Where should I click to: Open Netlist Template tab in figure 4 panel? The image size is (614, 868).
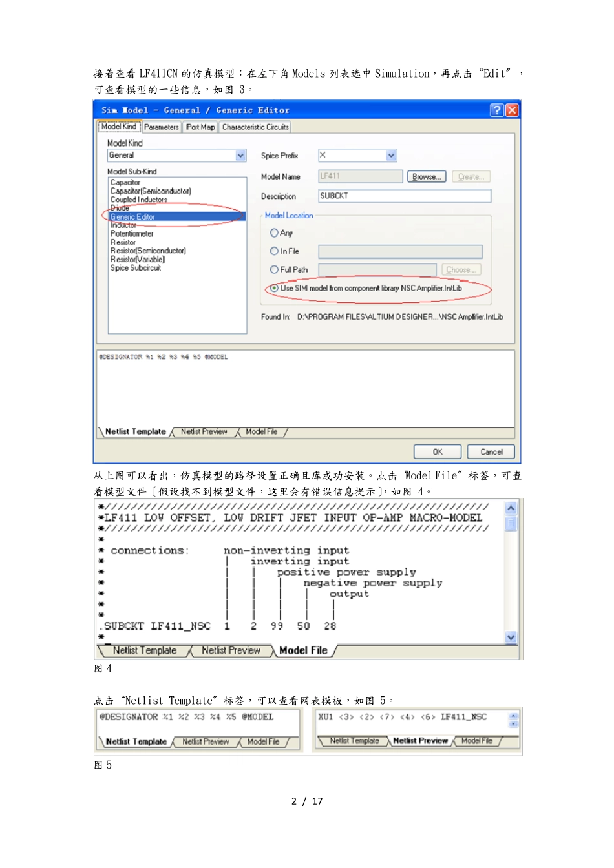coord(145,650)
